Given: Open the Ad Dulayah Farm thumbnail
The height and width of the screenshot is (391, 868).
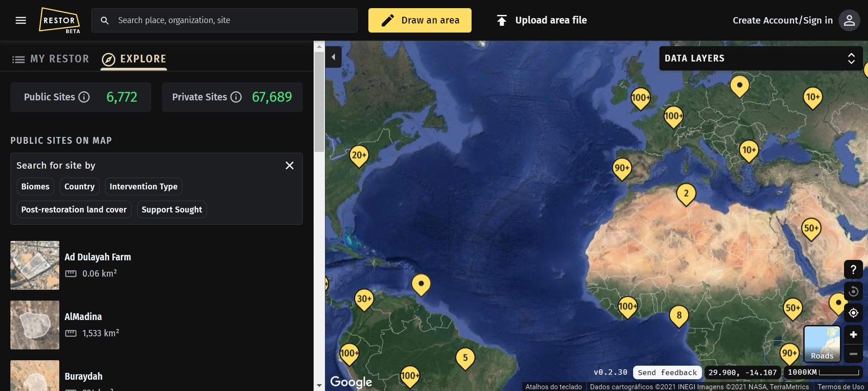Looking at the screenshot, I should click(x=35, y=265).
